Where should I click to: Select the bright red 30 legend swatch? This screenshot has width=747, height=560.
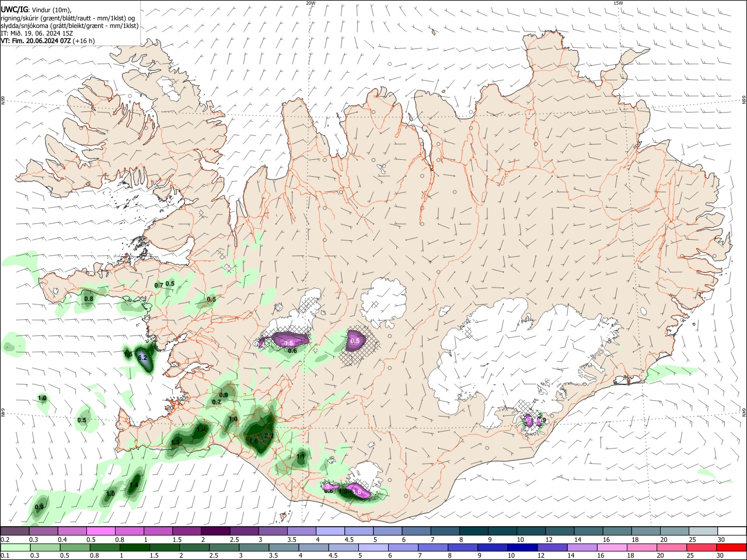[x=732, y=548]
